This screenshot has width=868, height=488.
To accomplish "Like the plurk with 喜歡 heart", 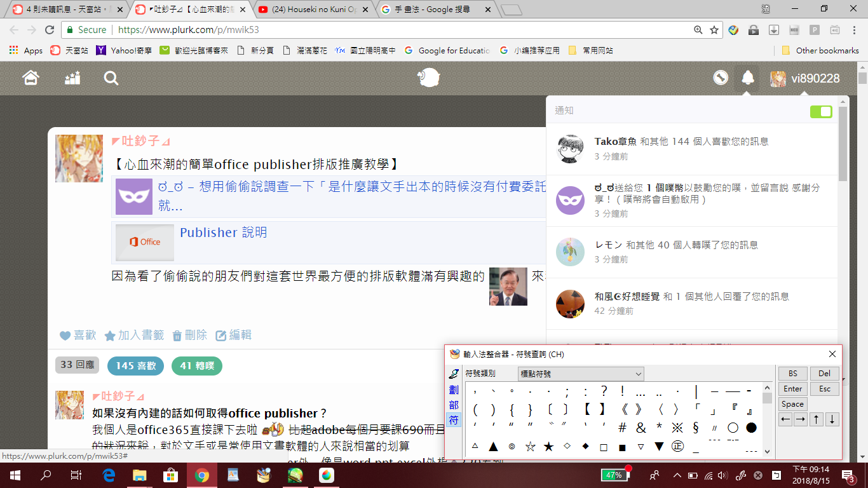I will pos(78,335).
